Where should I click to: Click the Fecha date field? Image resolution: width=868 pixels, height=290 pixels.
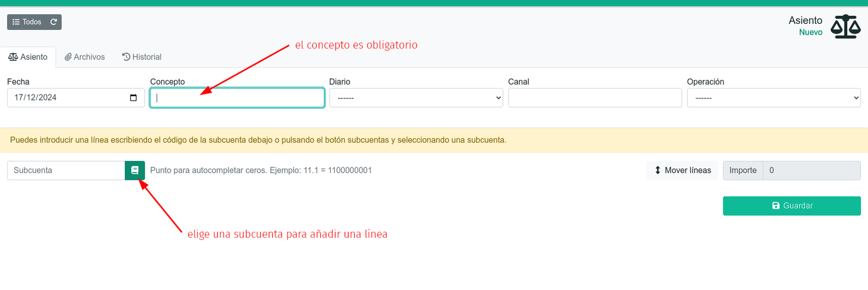(76, 98)
